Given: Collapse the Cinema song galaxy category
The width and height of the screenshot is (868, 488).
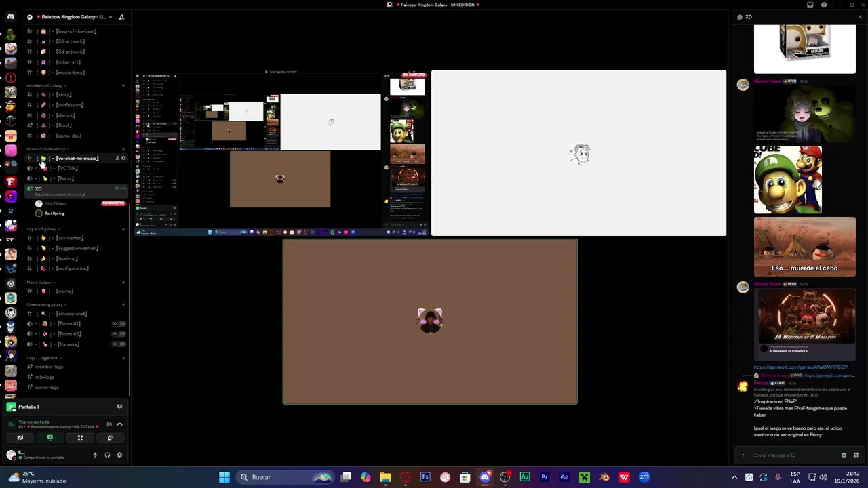Looking at the screenshot, I should [46, 304].
